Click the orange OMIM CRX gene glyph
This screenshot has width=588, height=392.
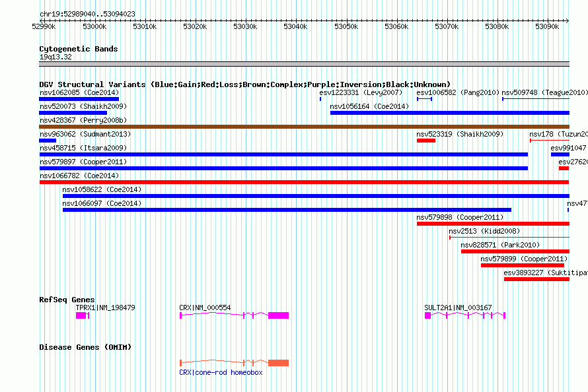coord(235,363)
